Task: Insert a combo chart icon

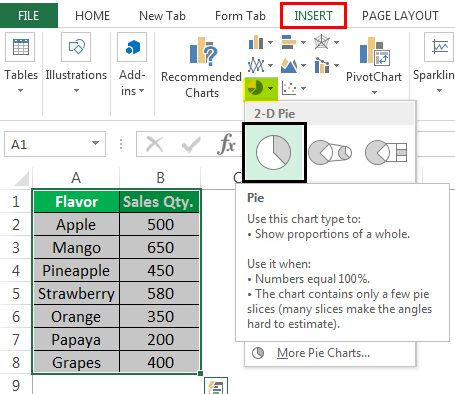Action: [x=322, y=65]
